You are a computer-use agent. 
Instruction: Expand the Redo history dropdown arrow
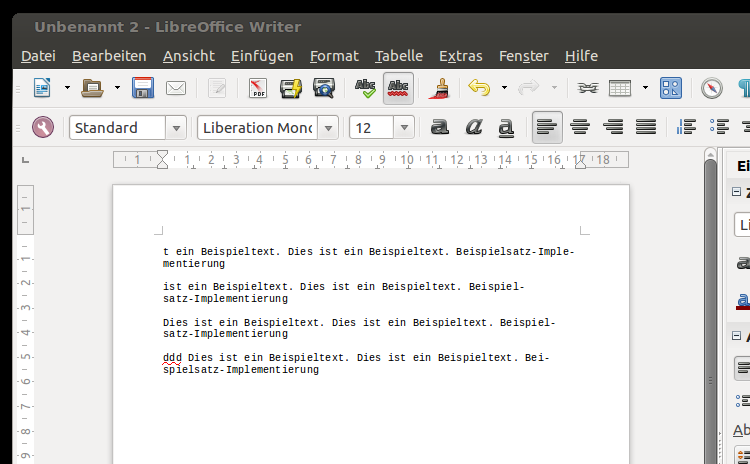pyautogui.click(x=554, y=88)
